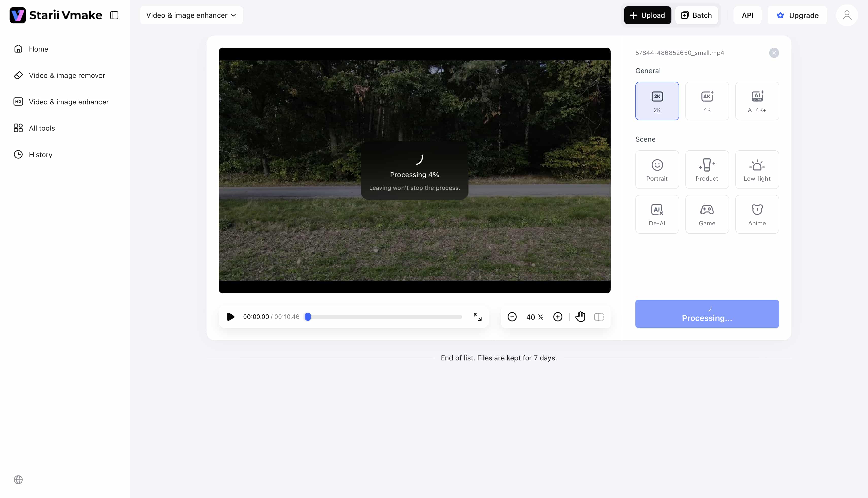Click the Upgrade button
Screen dimensions: 868x498
coord(797,15)
